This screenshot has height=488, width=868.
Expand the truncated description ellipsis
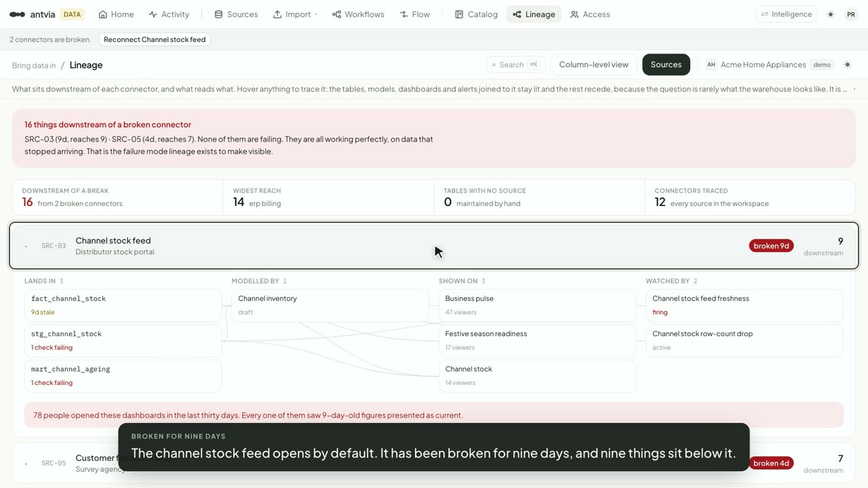click(854, 89)
